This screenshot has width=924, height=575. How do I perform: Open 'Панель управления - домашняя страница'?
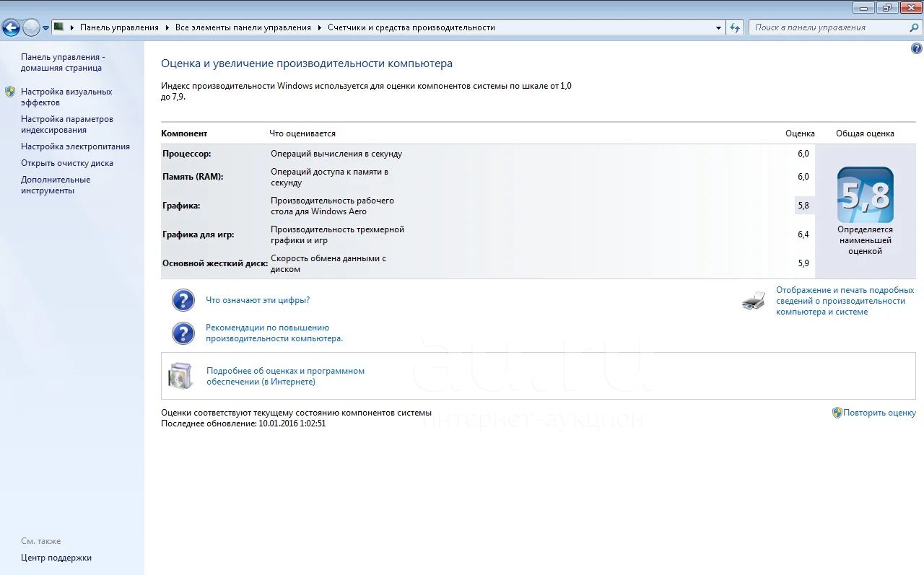(63, 62)
